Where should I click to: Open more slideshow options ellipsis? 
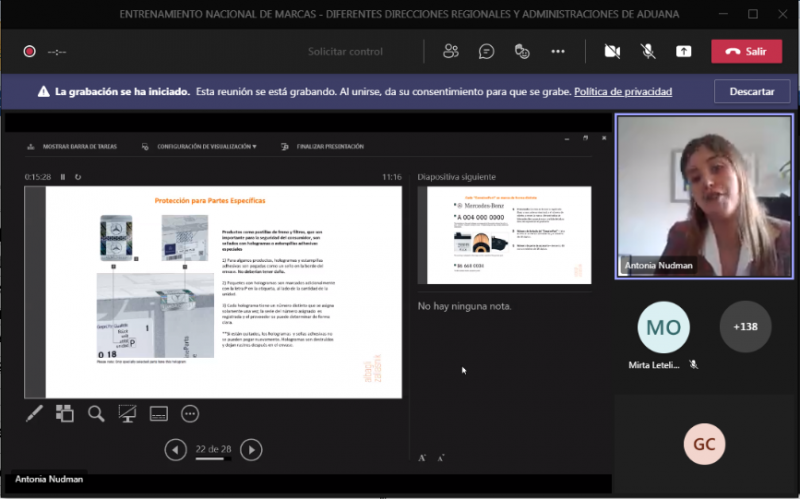pyautogui.click(x=190, y=413)
